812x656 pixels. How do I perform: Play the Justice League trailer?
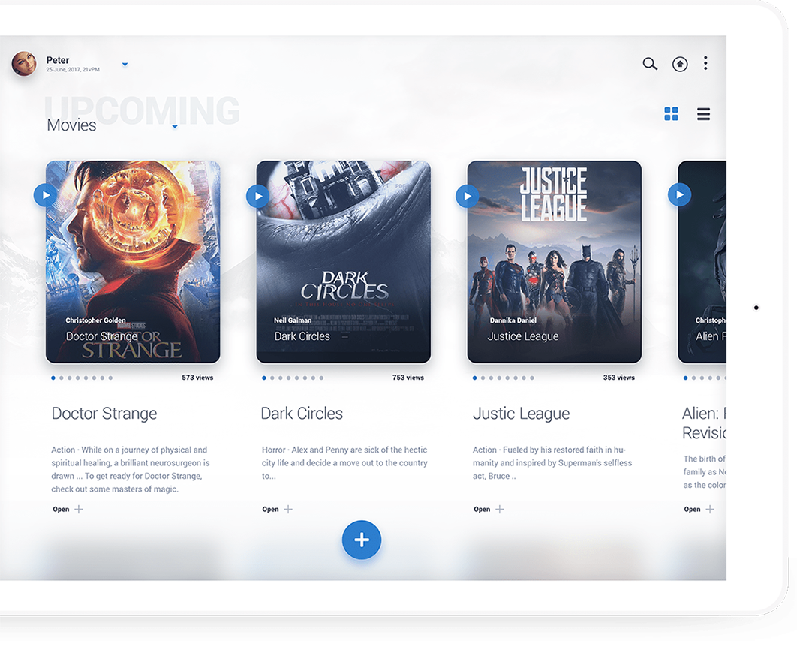tap(467, 196)
